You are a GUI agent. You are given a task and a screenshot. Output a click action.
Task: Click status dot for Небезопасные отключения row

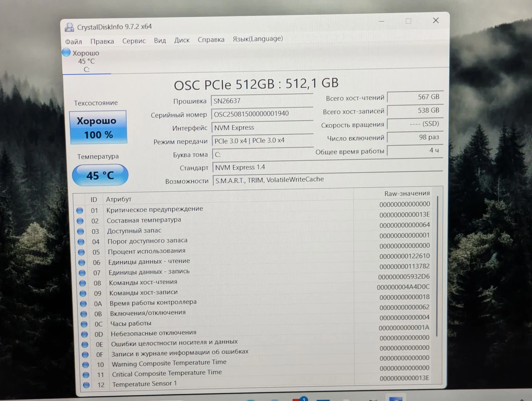[x=85, y=334]
